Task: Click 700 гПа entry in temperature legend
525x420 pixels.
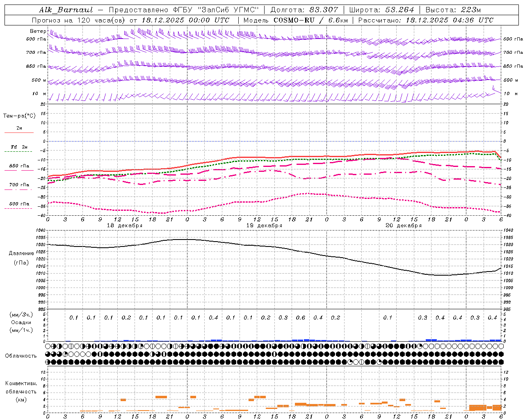Action: [19, 185]
